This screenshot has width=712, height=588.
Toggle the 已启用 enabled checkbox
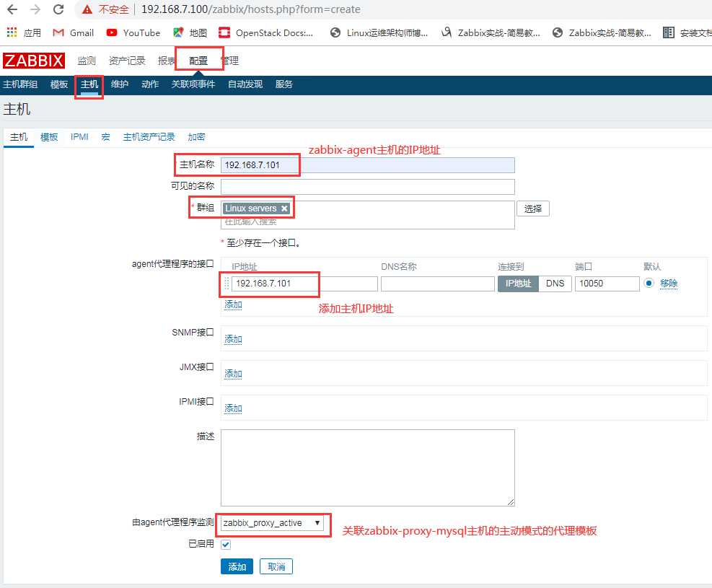[226, 545]
